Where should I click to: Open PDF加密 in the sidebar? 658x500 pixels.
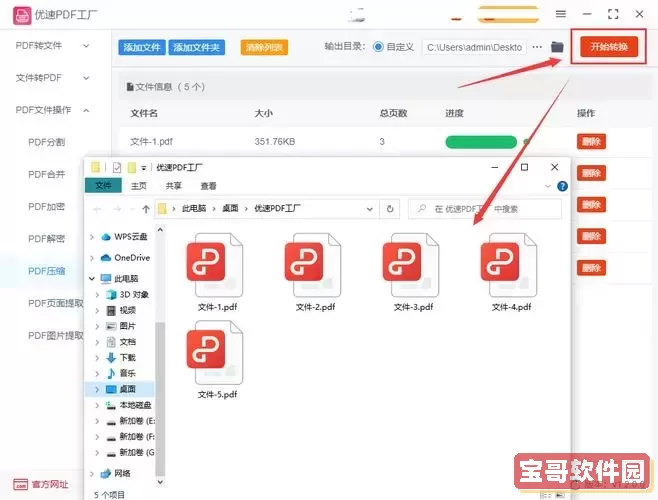(47, 207)
